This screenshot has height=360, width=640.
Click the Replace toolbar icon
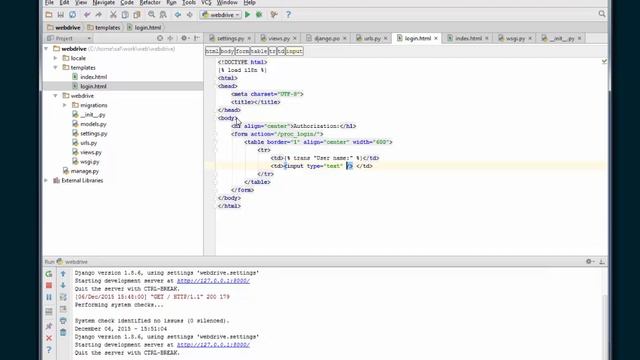tap(163, 15)
